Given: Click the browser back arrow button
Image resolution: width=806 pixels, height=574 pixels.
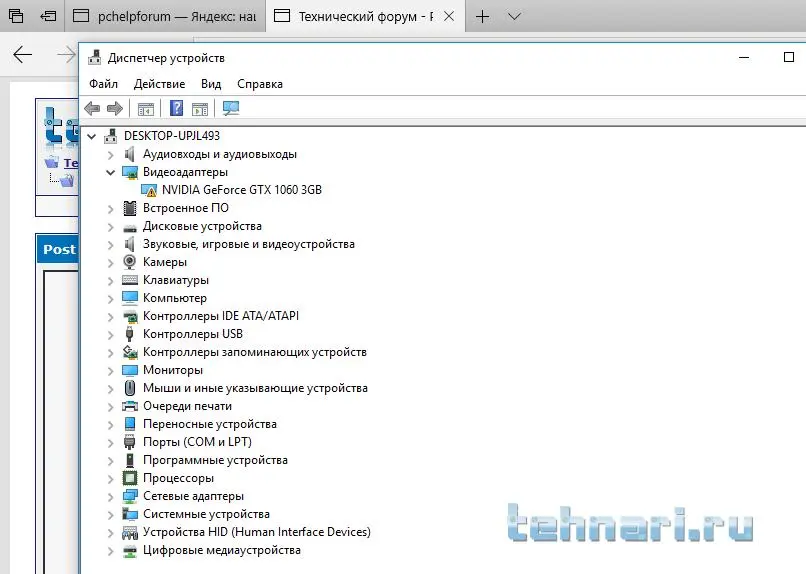Looking at the screenshot, I should point(23,55).
